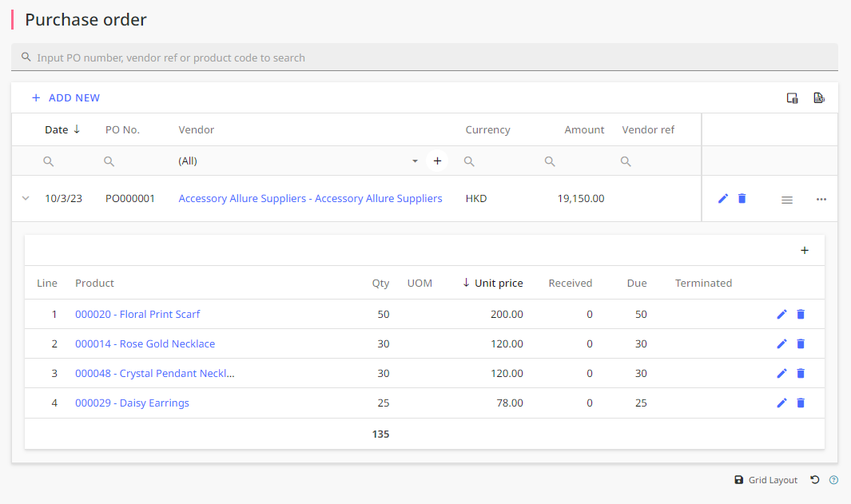
Task: Add a new line item to PO000001
Action: 805,250
